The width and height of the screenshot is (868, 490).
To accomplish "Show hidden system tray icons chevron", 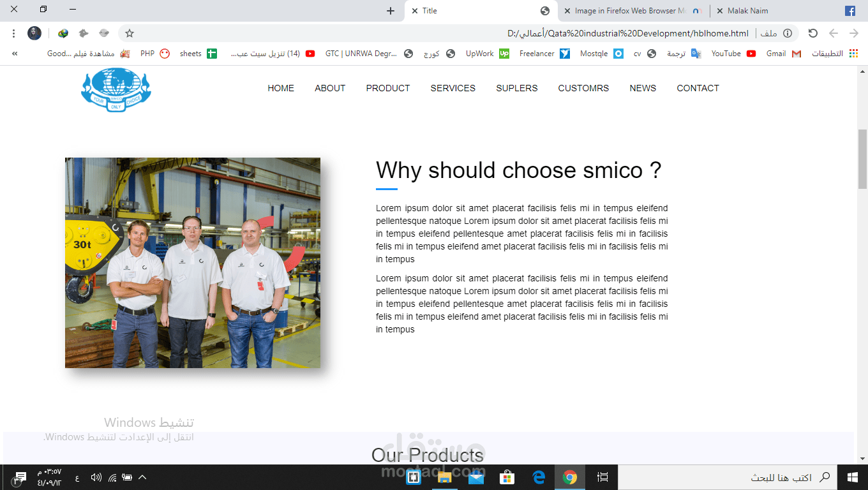I will [142, 477].
